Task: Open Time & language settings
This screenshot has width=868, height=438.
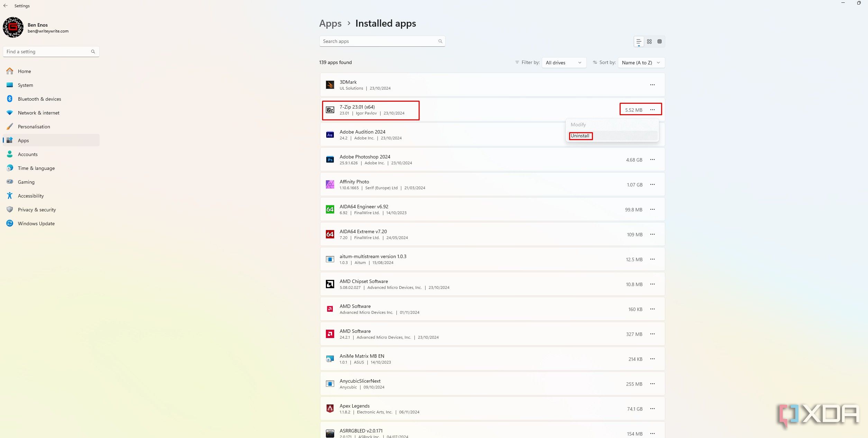Action: [x=51, y=168]
